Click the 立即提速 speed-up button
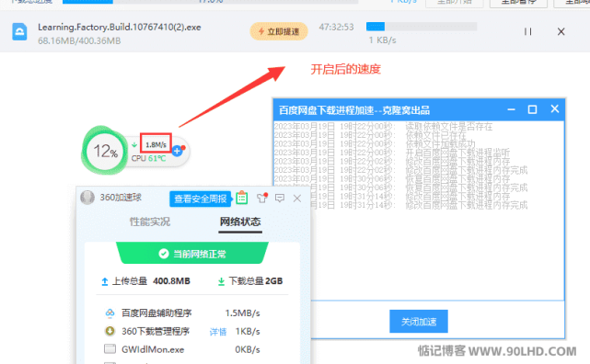 click(279, 31)
